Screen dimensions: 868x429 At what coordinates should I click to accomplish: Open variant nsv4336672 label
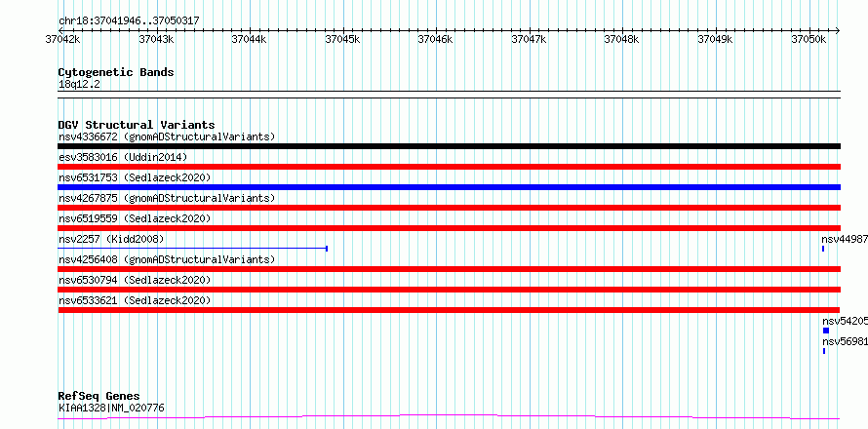(x=167, y=136)
